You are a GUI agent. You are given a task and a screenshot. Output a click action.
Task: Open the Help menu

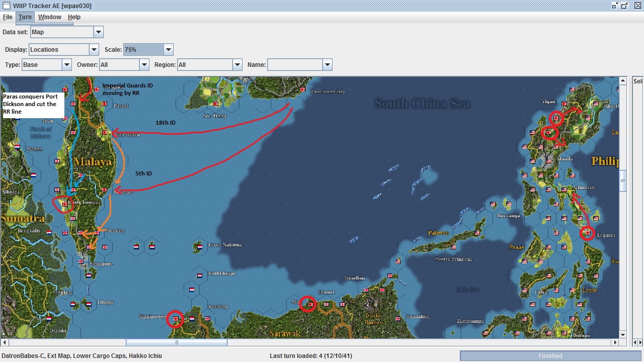(74, 17)
